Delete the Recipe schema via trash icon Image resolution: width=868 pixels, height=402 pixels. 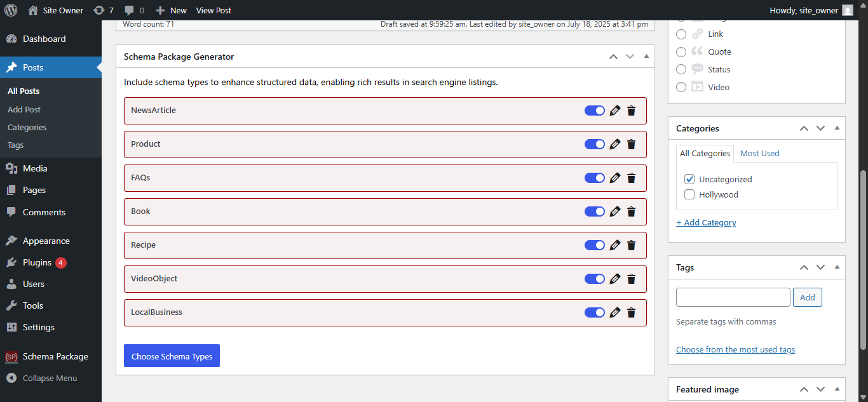[631, 245]
